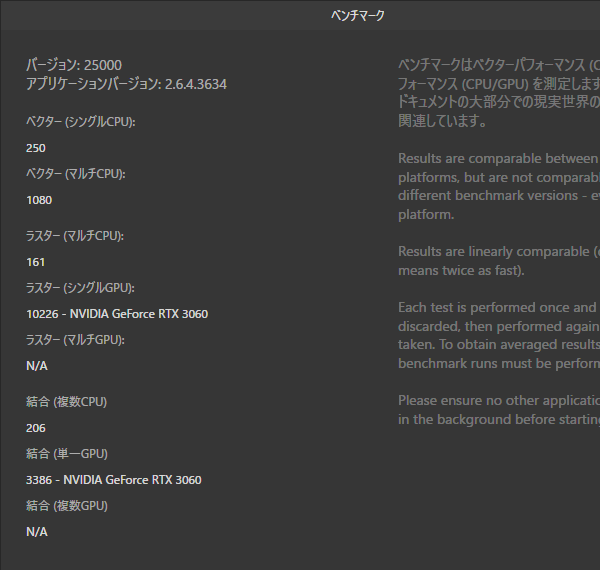Click the ベクター (シングルCPU) label
Viewport: 600px width, 570px height.
coord(81,121)
